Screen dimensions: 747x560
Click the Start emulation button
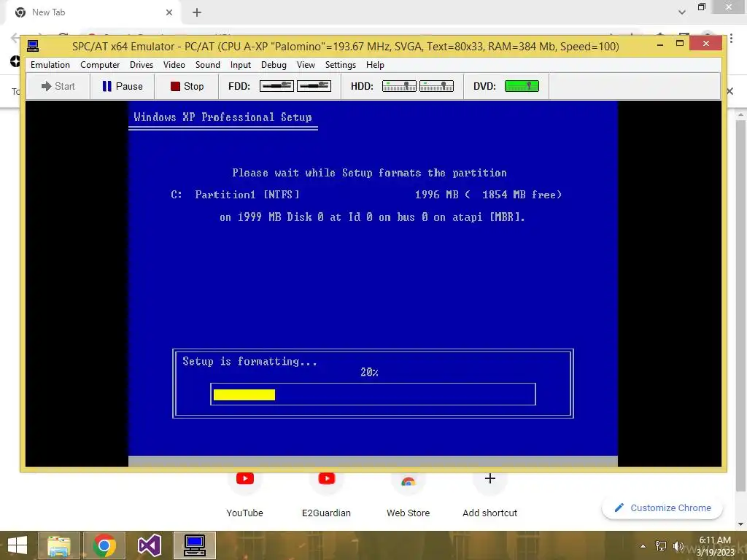coord(58,86)
